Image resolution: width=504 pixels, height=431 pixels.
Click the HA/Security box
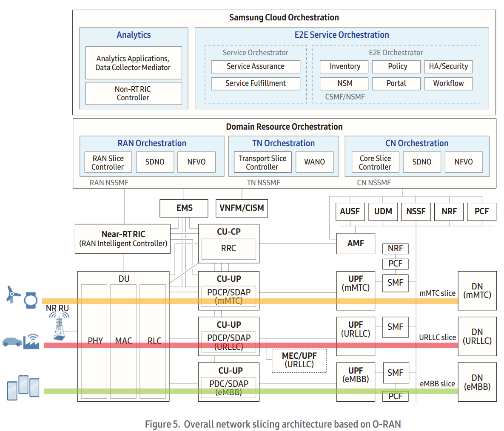[448, 66]
